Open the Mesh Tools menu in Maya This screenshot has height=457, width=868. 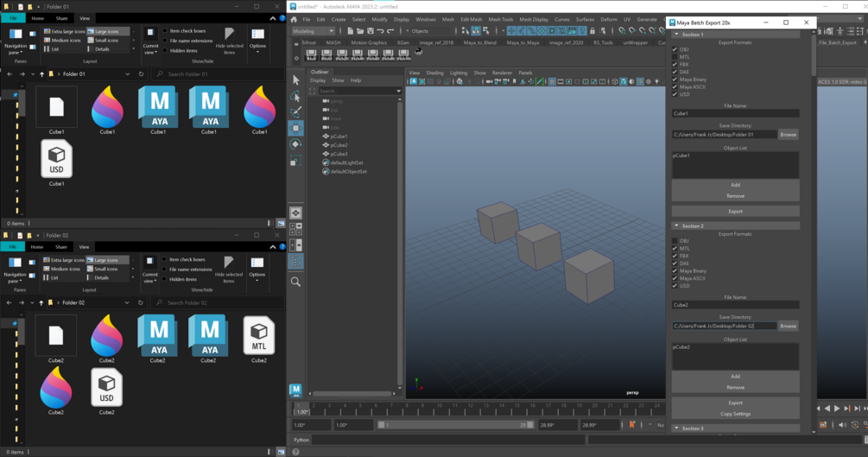tap(500, 19)
